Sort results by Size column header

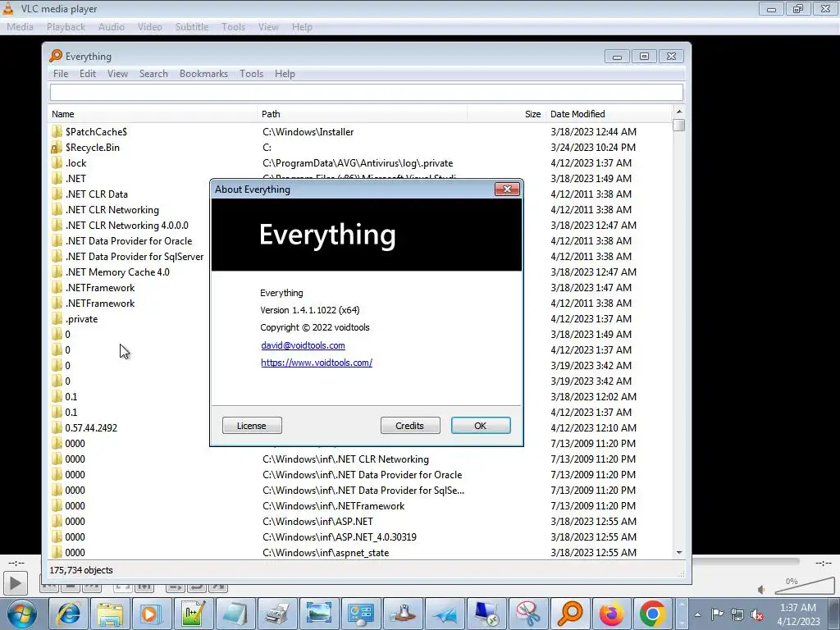pyautogui.click(x=506, y=114)
